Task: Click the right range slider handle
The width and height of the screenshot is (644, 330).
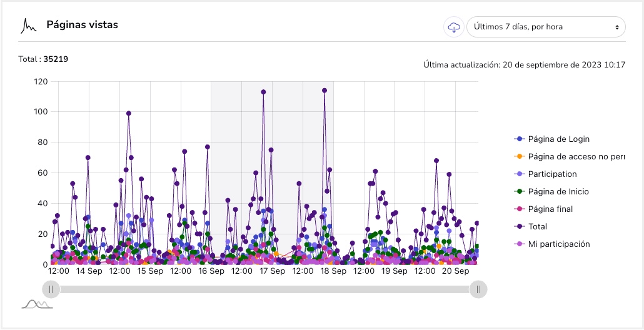Action: [x=478, y=289]
